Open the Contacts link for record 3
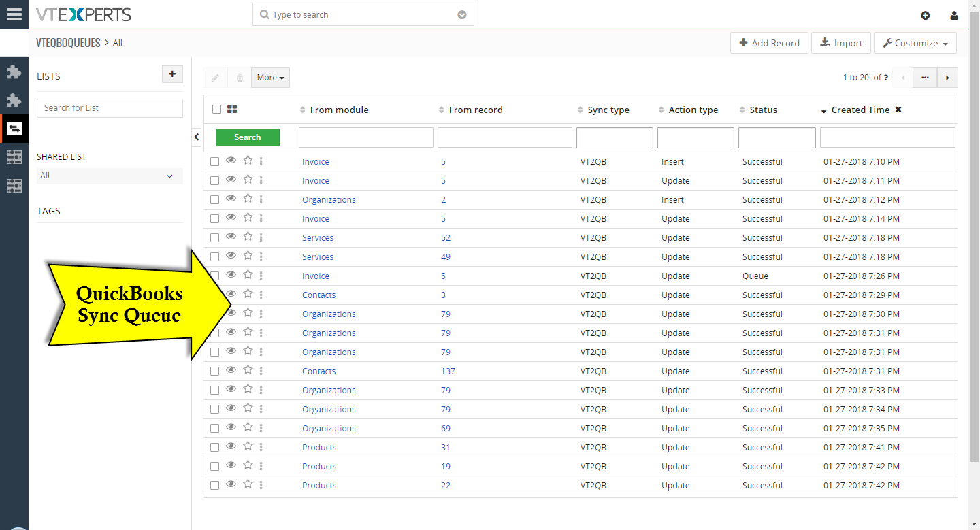This screenshot has width=980, height=530. [319, 295]
